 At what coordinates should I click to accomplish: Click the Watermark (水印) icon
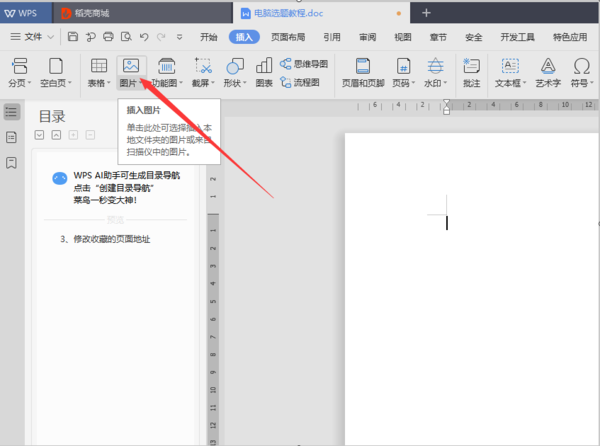[435, 66]
